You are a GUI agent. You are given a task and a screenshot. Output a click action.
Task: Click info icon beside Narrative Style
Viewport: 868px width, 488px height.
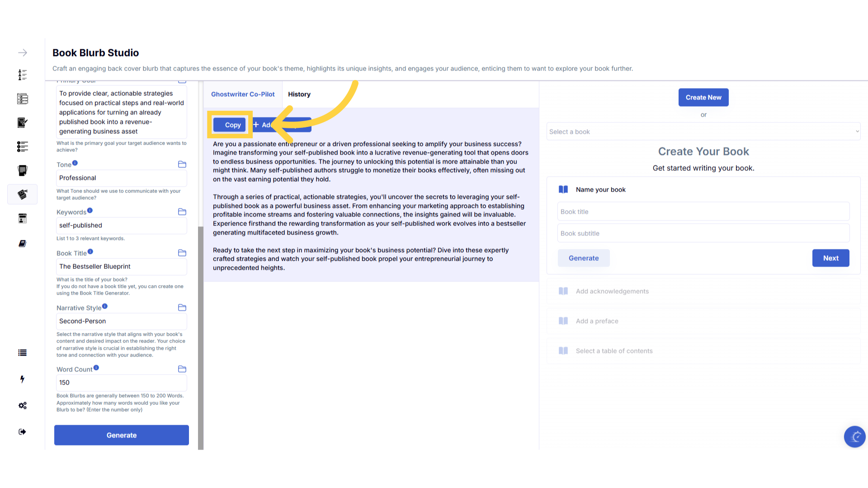pos(105,306)
